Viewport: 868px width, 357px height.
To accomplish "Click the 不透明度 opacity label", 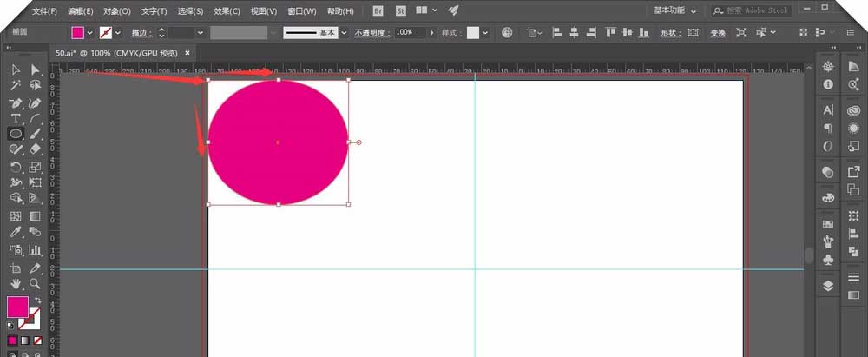I will (372, 33).
